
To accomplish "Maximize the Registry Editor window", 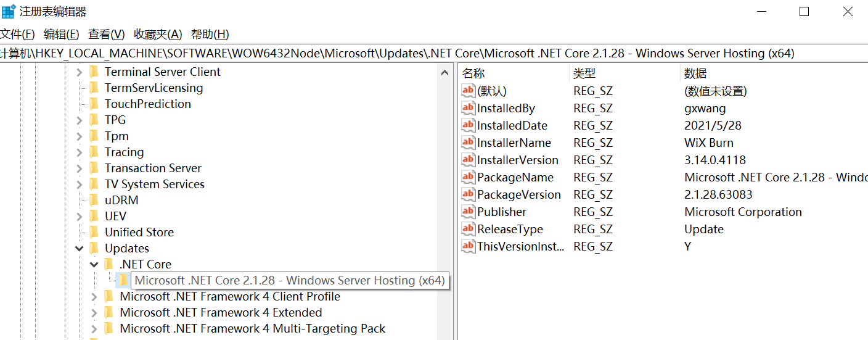I will pyautogui.click(x=804, y=11).
